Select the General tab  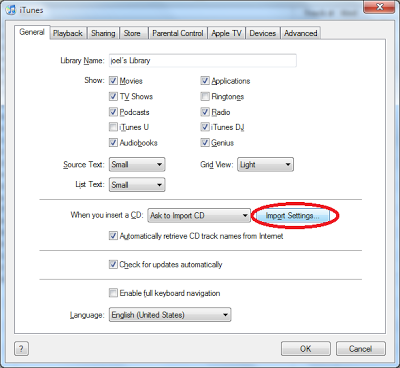pos(32,32)
